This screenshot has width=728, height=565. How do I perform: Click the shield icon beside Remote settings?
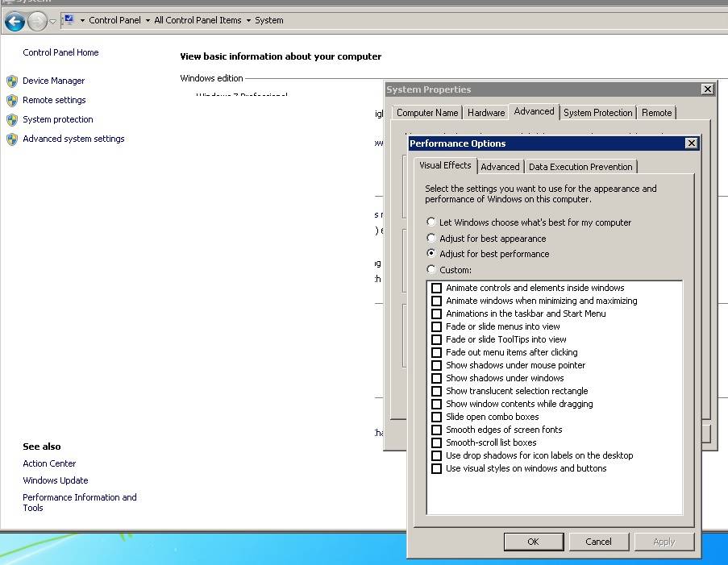12,100
